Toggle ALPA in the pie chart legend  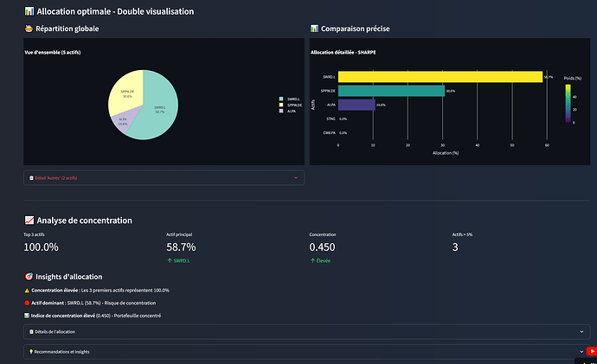289,112
